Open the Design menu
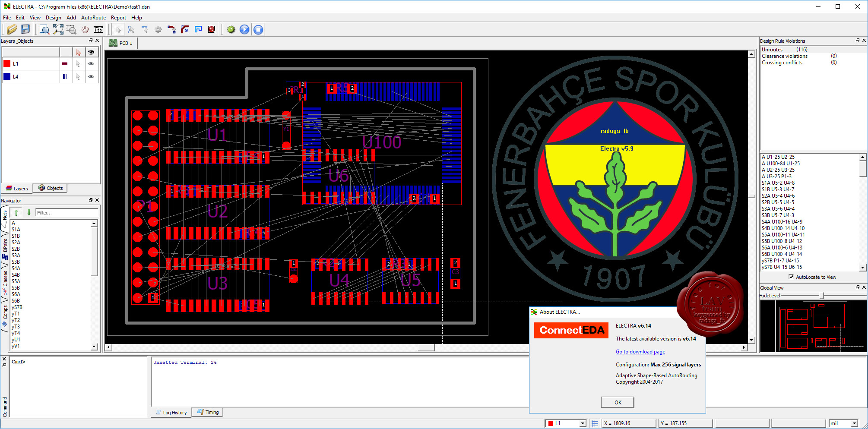 tap(53, 18)
